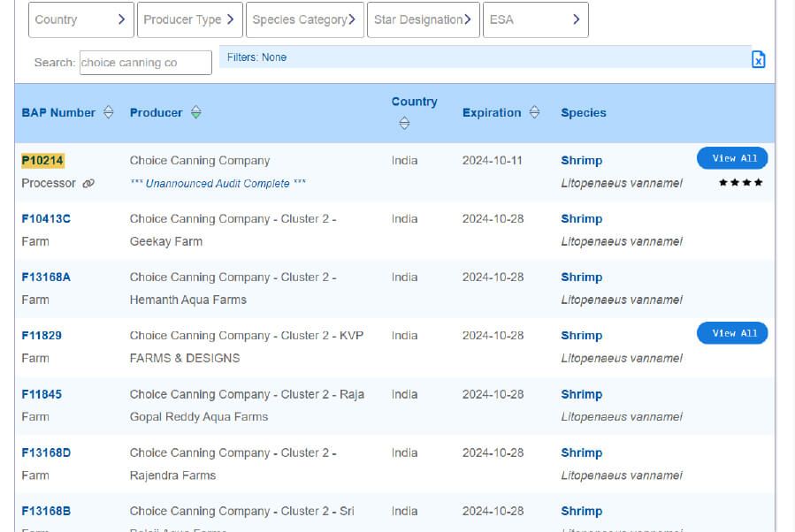Click the expiration date 2024-10-11

pos(493,161)
